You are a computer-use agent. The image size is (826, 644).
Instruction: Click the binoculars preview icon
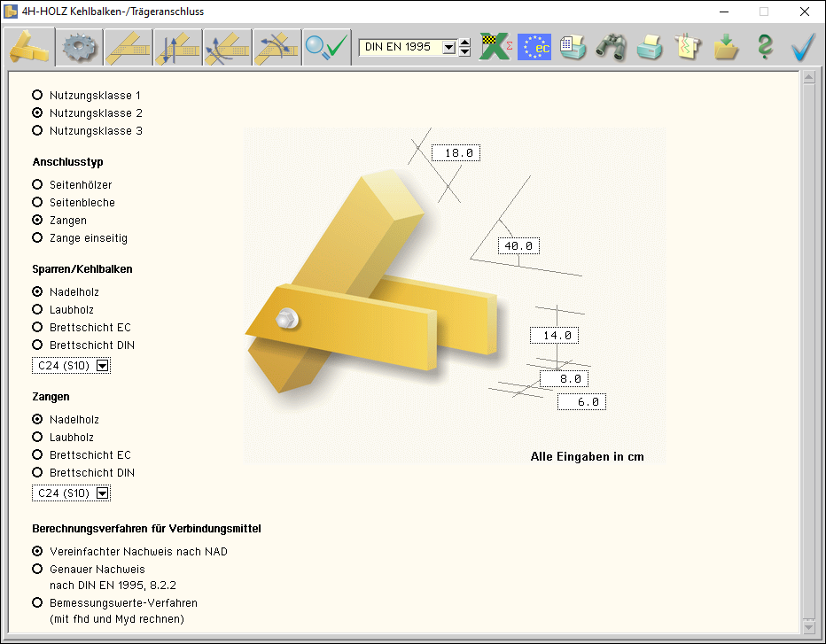coord(611,47)
